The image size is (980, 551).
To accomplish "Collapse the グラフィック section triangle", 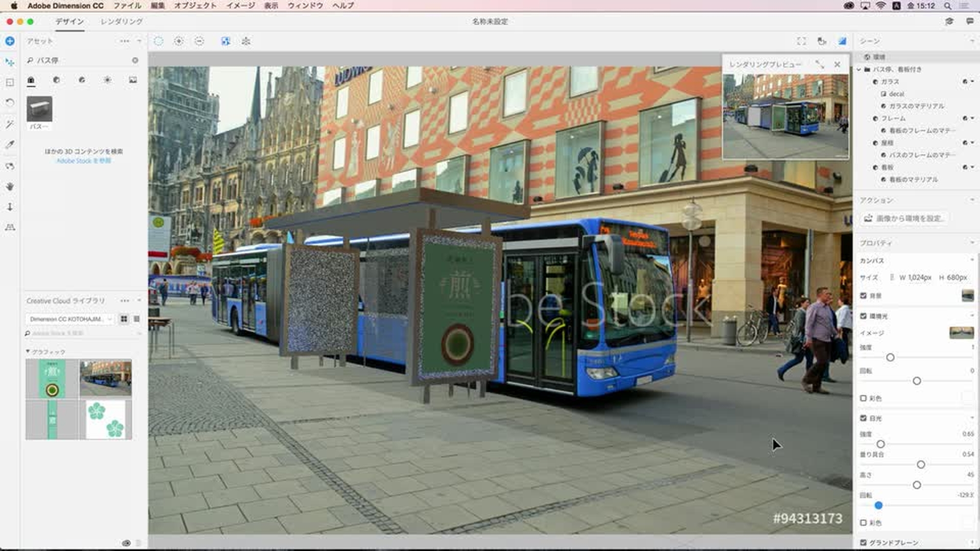I will [x=28, y=352].
